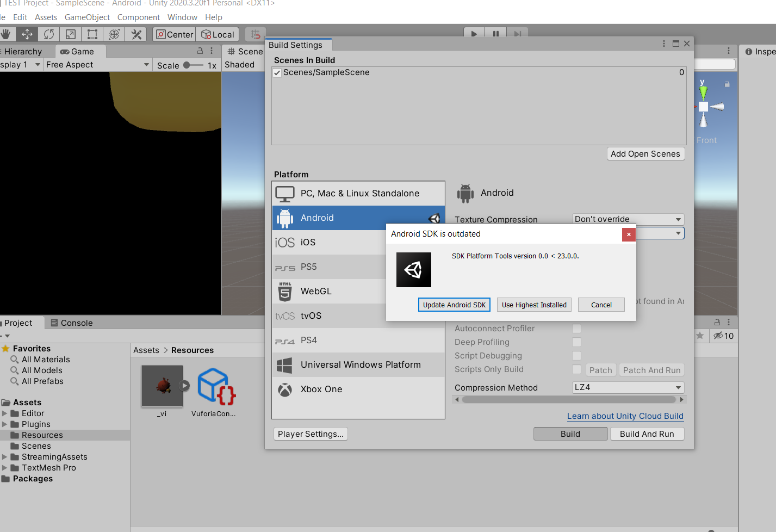Expand the Editor folder
776x532 pixels.
pyautogui.click(x=5, y=413)
